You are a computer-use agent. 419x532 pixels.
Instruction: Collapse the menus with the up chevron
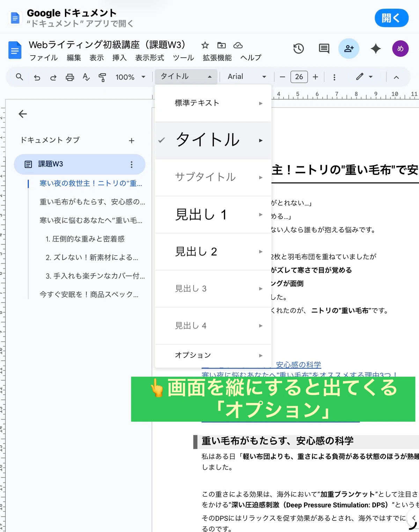[396, 77]
